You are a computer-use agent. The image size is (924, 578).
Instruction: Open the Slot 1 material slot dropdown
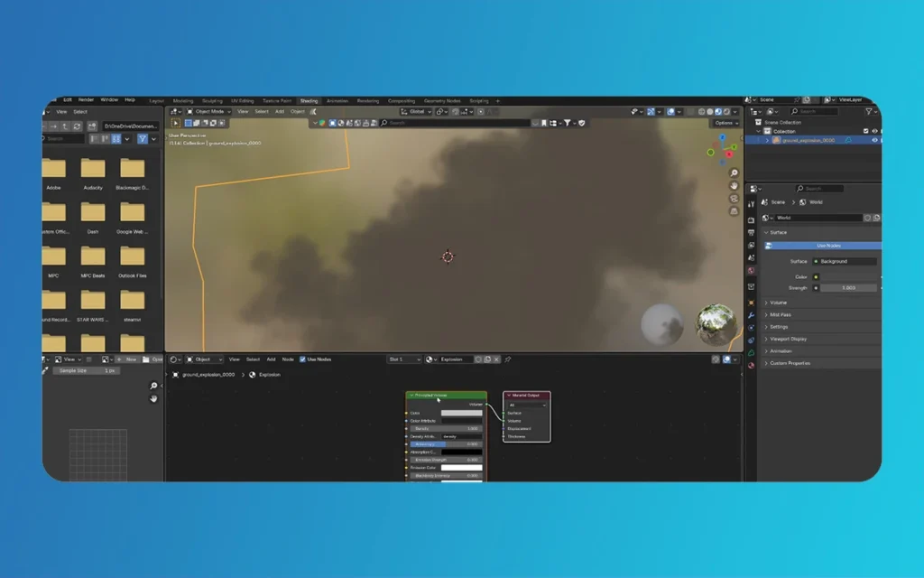(x=403, y=359)
